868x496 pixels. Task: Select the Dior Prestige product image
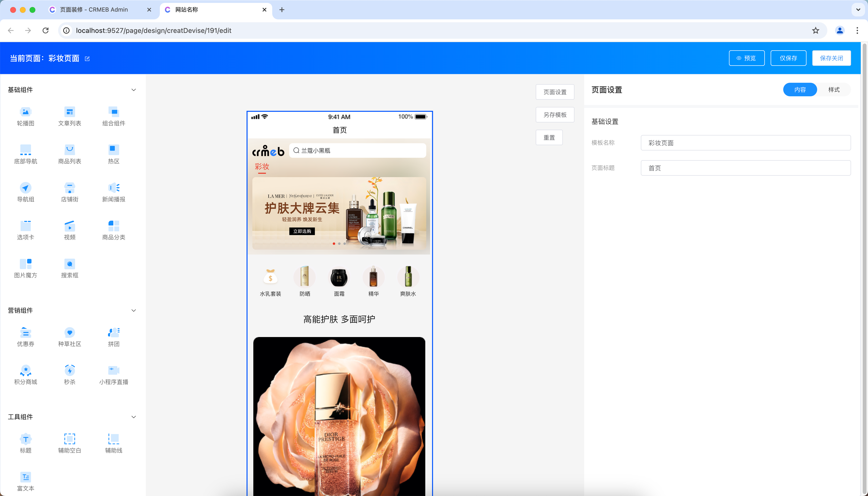pyautogui.click(x=339, y=416)
